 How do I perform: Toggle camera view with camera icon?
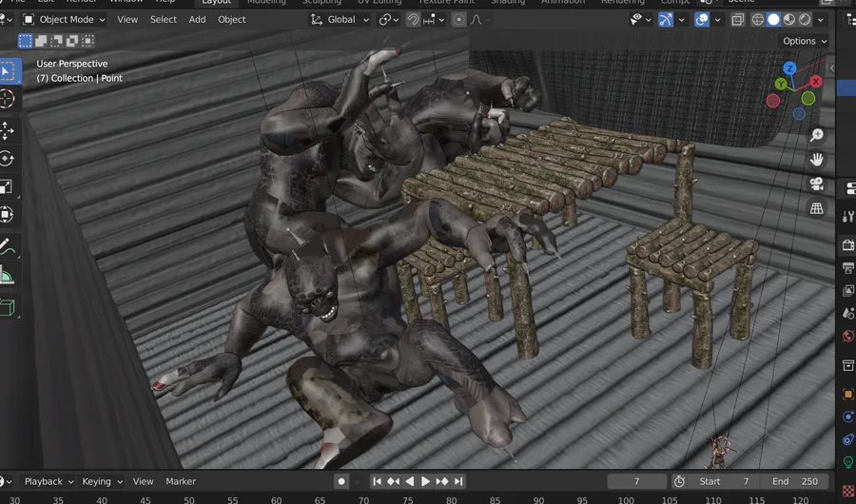point(816,184)
